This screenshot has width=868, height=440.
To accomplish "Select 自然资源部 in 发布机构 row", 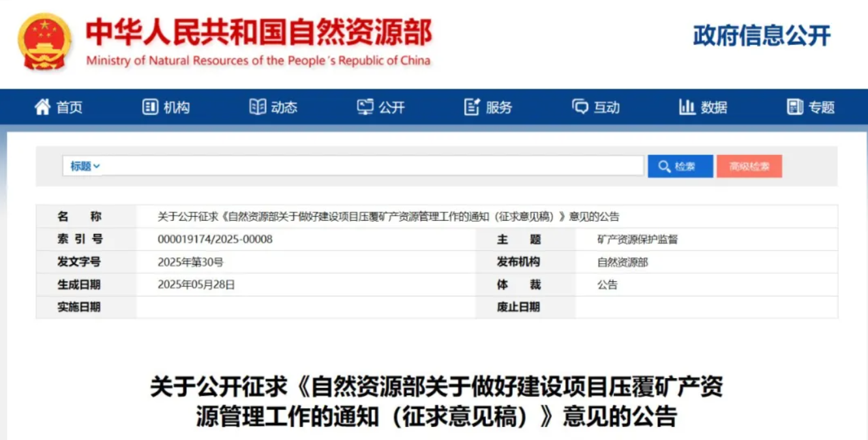I will click(623, 262).
